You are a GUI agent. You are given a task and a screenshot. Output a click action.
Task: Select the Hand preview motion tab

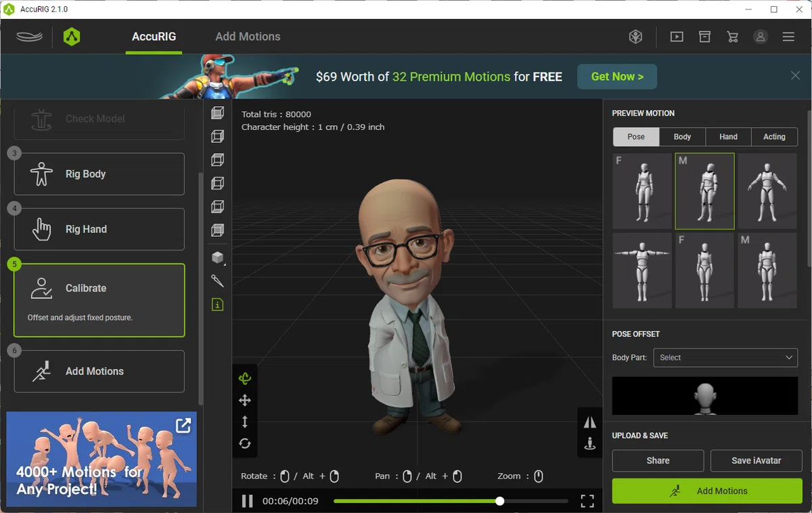click(728, 137)
